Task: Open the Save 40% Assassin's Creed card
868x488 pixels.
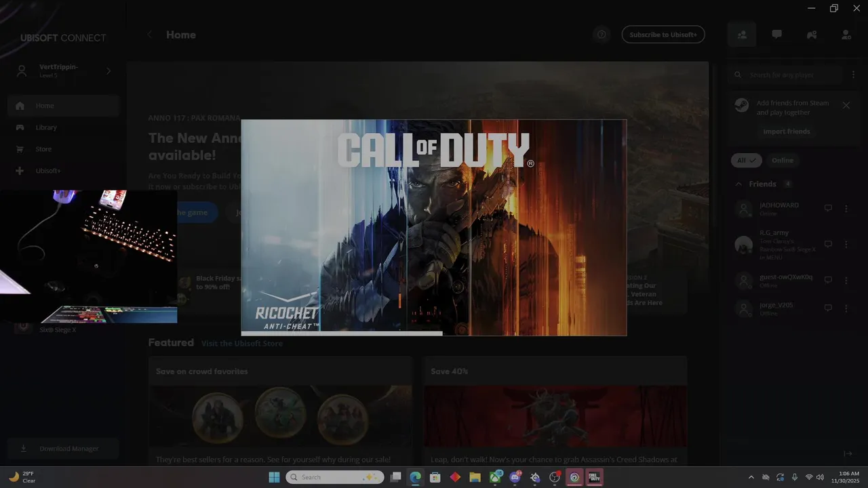Action: coord(555,412)
